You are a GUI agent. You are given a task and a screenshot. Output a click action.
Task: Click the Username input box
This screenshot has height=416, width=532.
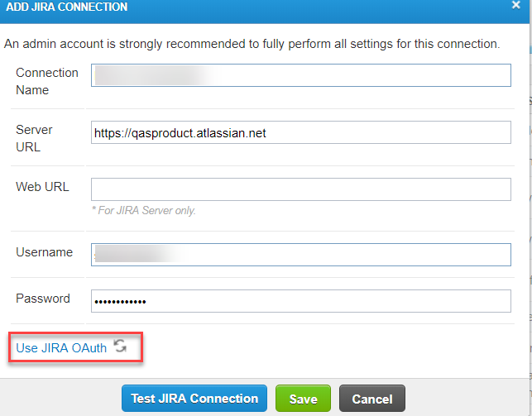pyautogui.click(x=301, y=254)
